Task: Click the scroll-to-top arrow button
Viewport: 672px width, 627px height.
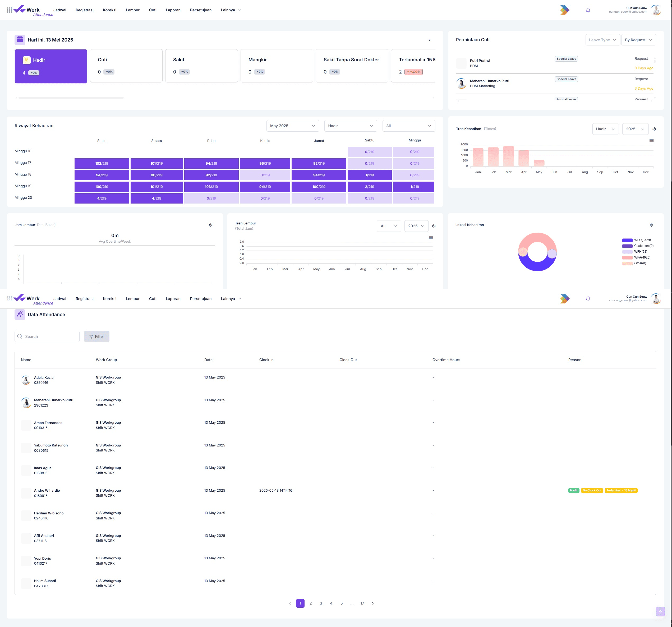Action: (x=660, y=611)
